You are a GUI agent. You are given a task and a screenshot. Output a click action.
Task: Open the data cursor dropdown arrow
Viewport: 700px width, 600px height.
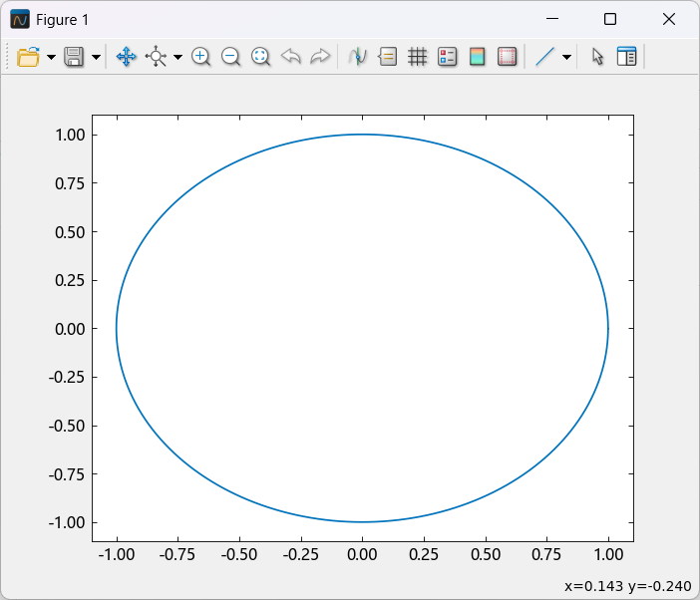point(178,57)
